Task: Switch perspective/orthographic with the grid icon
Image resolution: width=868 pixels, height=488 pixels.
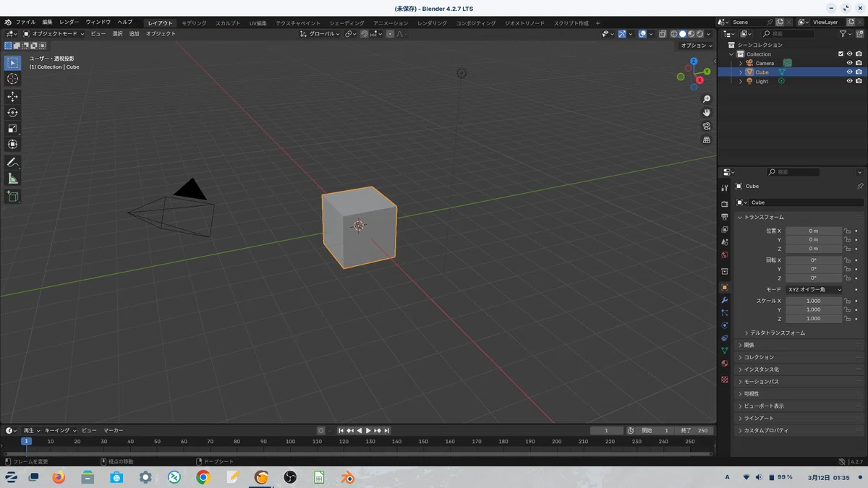Action: coord(707,140)
